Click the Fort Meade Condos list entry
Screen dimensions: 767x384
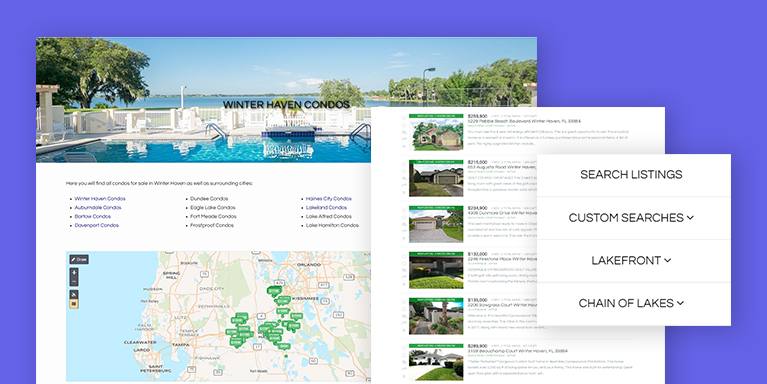click(213, 216)
